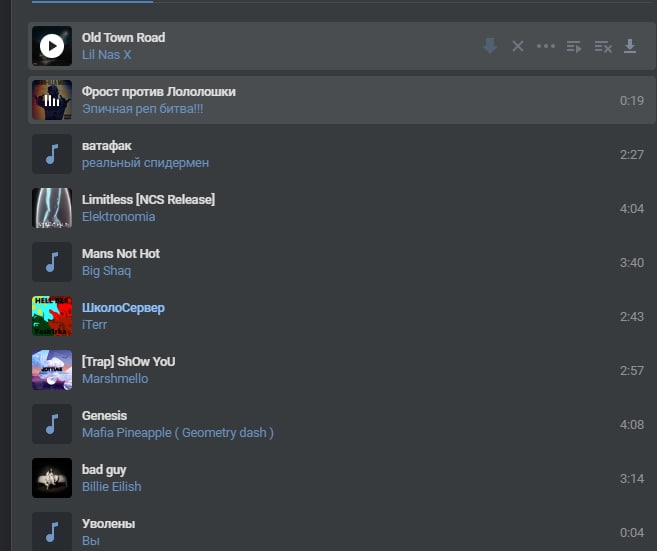Click the music note icon for Genesis
This screenshot has width=657, height=551.
tap(52, 424)
